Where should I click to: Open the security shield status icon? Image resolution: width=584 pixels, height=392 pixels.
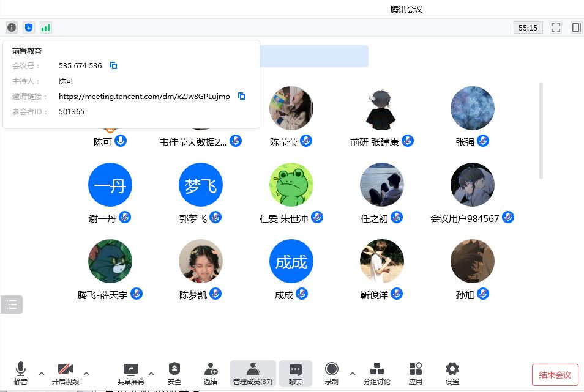coord(29,28)
